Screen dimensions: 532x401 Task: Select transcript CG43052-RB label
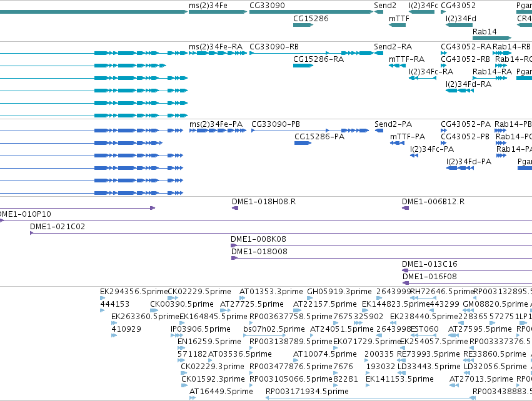coord(465,59)
